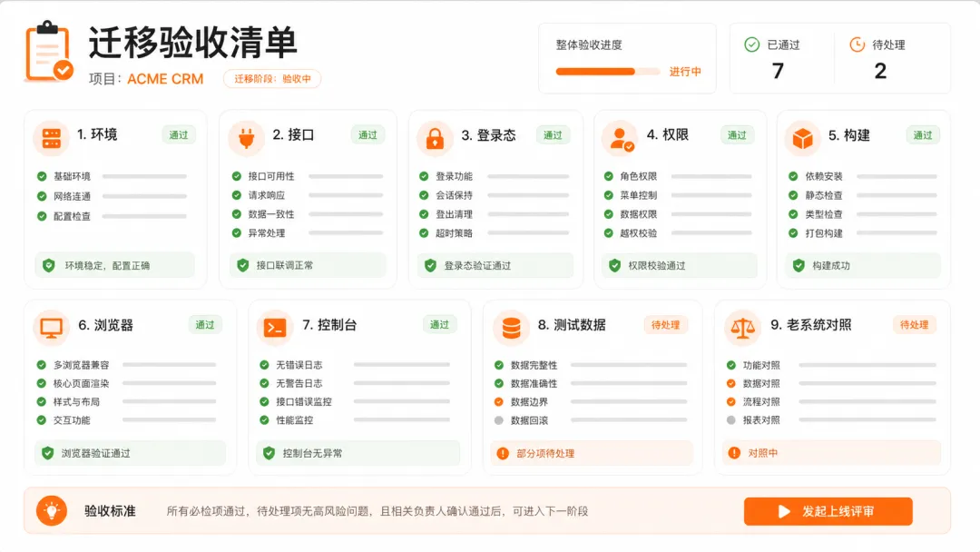This screenshot has width=980, height=552.
Task: Click the grey status dot of 数据回滚
Action: [x=499, y=420]
